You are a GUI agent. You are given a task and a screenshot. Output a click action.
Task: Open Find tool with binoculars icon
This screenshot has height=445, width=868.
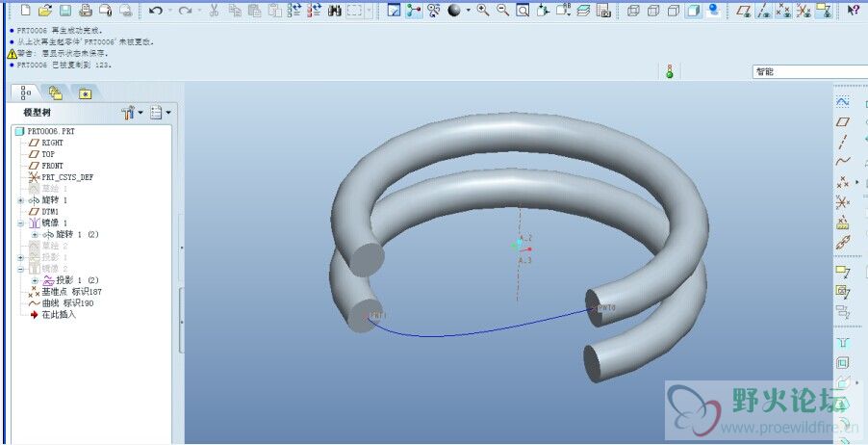[334, 11]
